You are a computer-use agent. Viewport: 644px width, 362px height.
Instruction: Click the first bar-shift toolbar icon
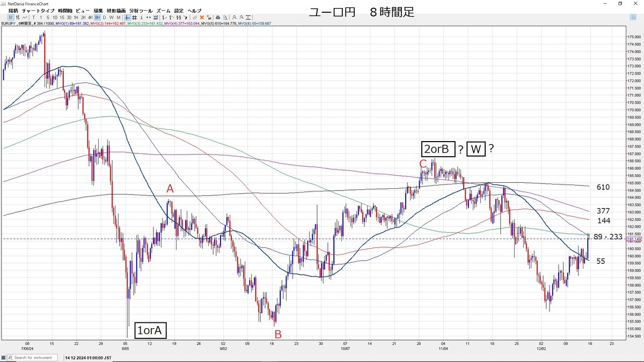pyautogui.click(x=164, y=18)
